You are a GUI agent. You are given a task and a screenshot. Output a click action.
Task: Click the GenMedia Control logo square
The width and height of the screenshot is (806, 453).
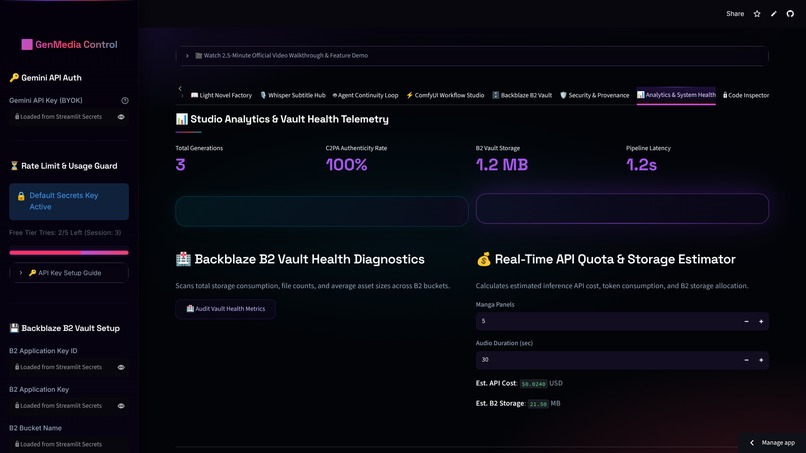(x=27, y=45)
